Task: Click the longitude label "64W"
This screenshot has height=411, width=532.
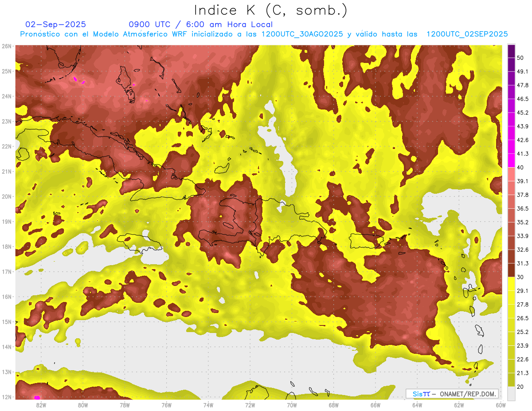Action: coord(417,405)
